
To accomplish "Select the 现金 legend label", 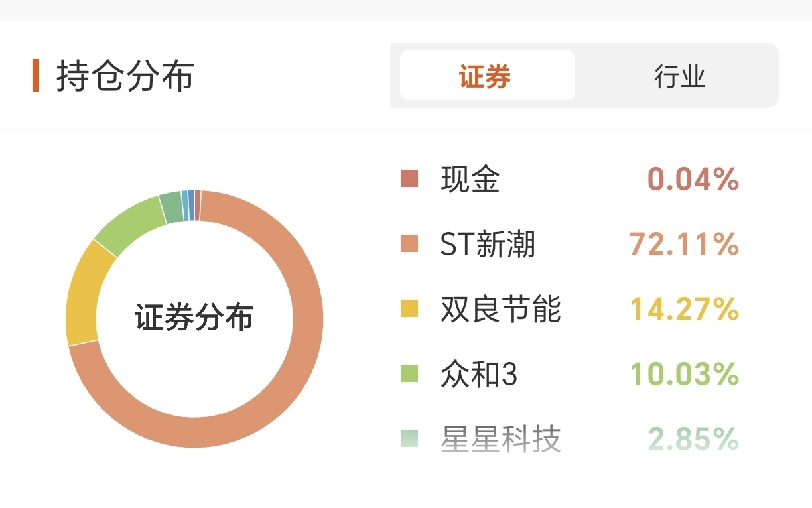I will pyautogui.click(x=470, y=179).
